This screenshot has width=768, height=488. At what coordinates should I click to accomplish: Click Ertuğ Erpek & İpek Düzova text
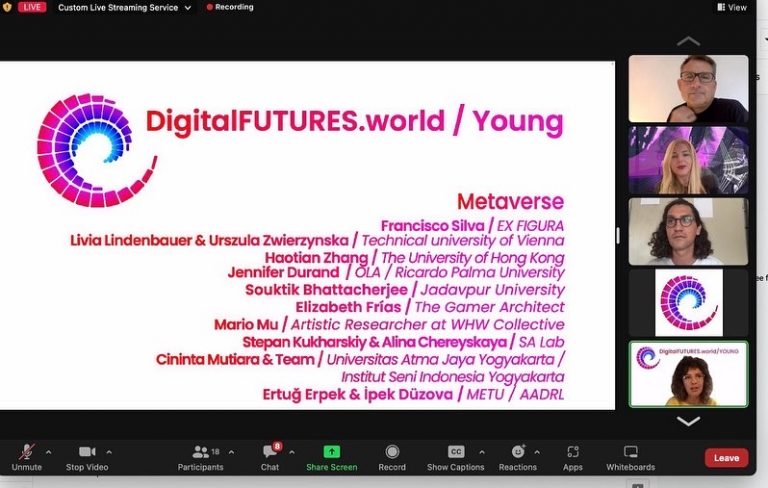click(x=358, y=394)
